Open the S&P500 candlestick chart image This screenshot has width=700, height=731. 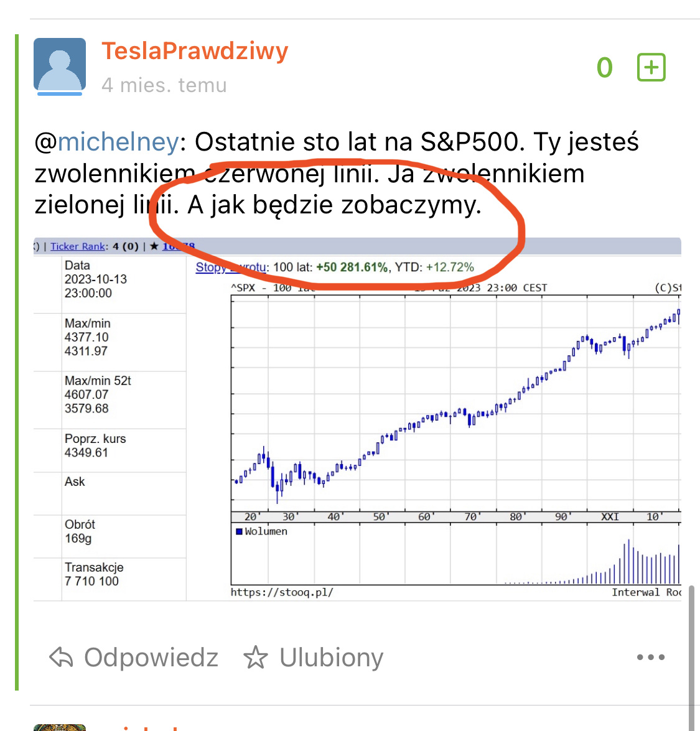pyautogui.click(x=455, y=404)
